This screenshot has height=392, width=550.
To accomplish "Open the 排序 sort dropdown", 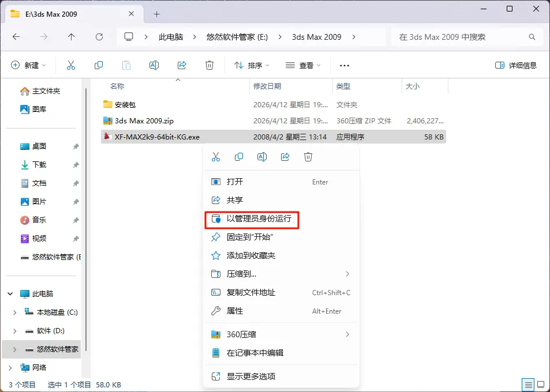I will point(252,65).
